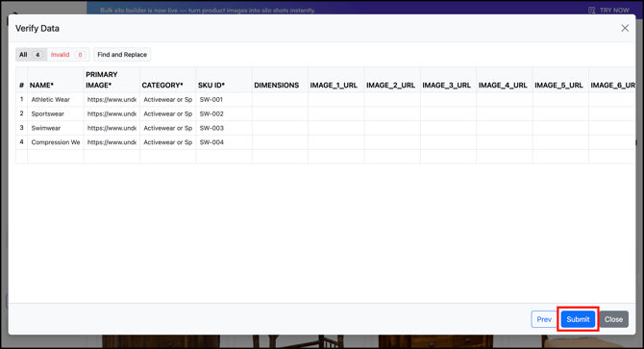Image resolution: width=644 pixels, height=349 pixels.
Task: Select the SKU ID* column header
Action: point(224,80)
